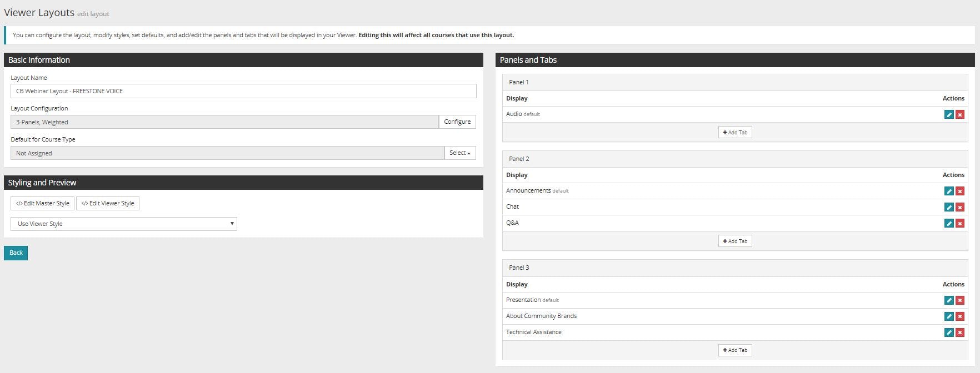Delete the Technical Assistance tab
980x373 pixels.
[959, 332]
